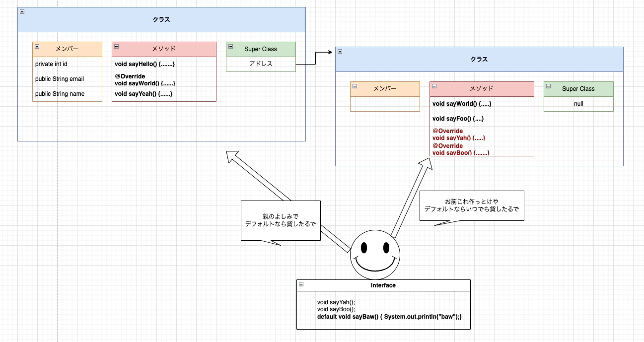644x342 pixels.
Task: Select the お前これ作っとけや speech bubble
Action: [x=471, y=205]
